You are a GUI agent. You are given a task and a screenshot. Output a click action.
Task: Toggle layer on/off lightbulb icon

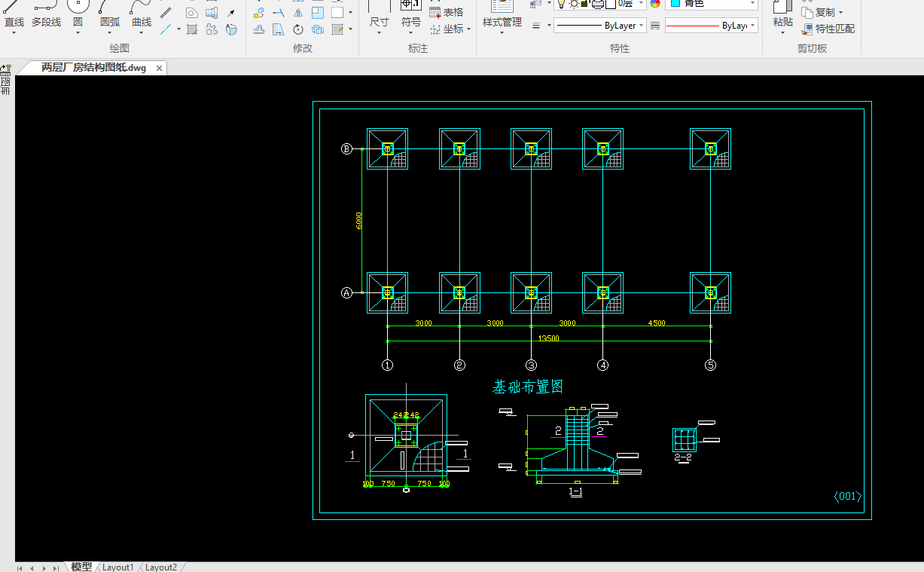(561, 4)
